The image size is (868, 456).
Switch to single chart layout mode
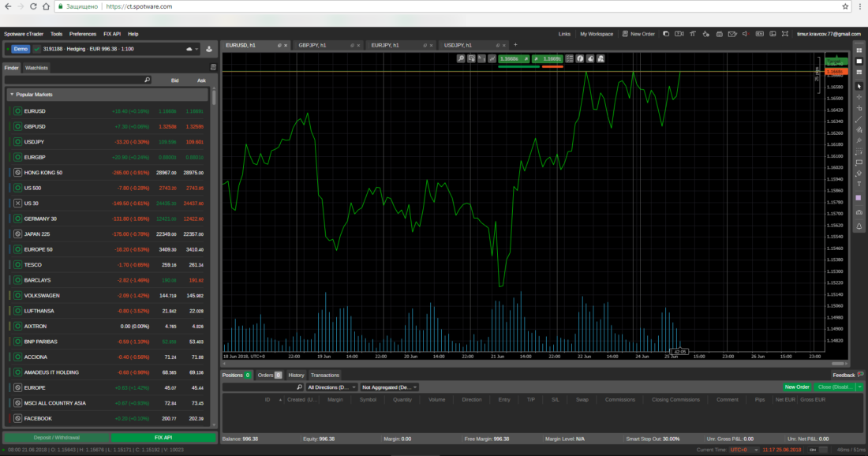859,61
